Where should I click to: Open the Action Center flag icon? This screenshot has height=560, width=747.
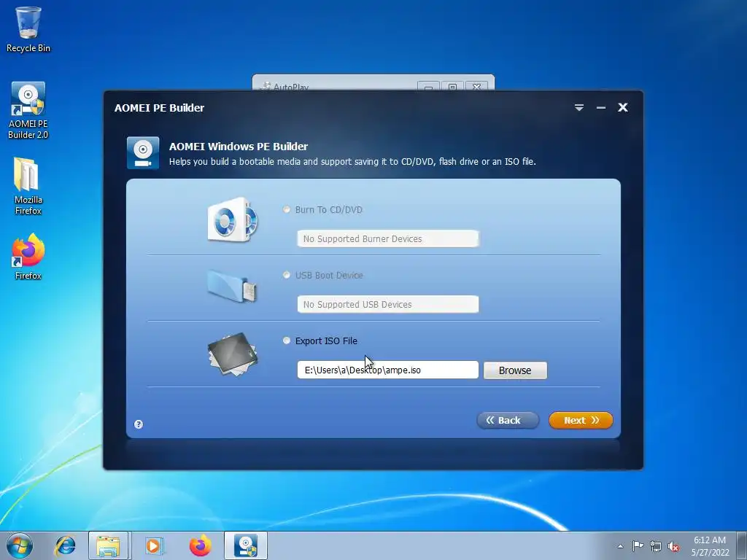tap(638, 545)
